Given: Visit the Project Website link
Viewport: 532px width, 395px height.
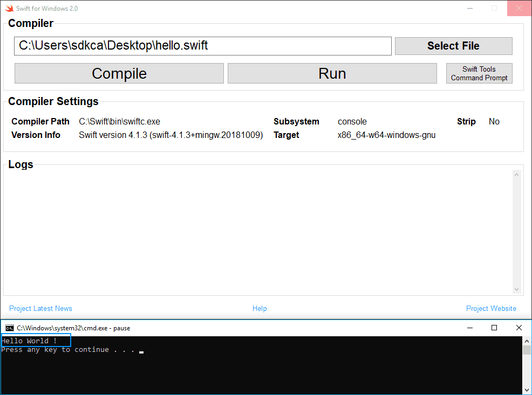Looking at the screenshot, I should coord(491,309).
